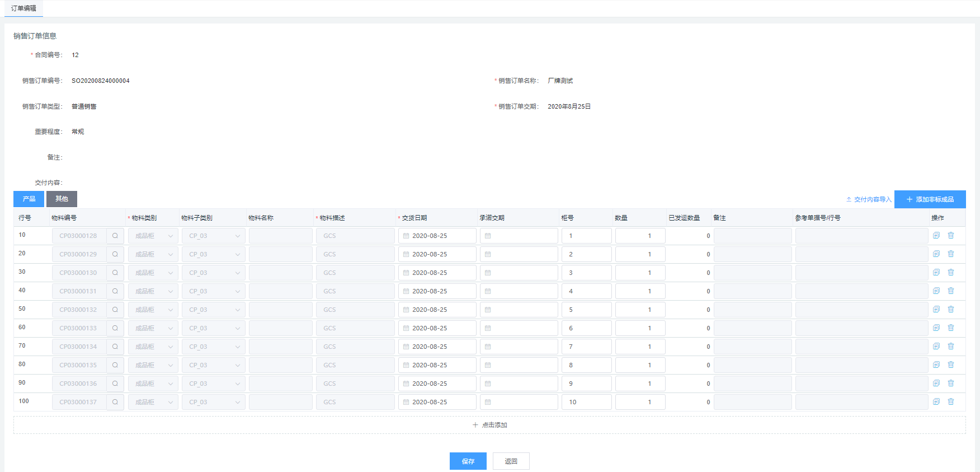Delete row 50 with trash icon
Image resolution: width=980 pixels, height=472 pixels.
[951, 310]
